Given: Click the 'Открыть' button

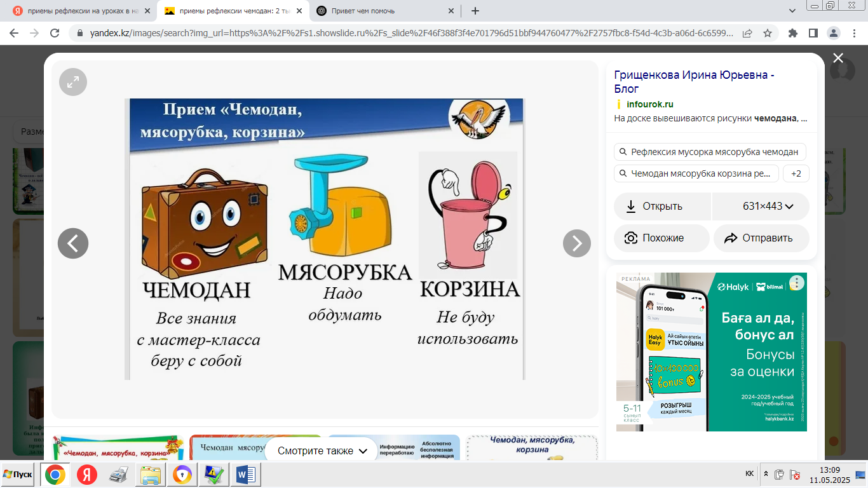Looking at the screenshot, I should 661,207.
